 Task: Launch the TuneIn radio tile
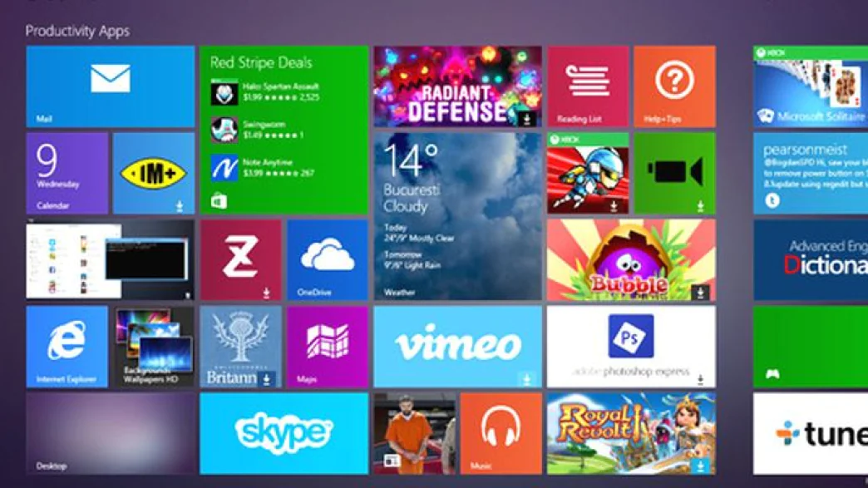coord(811,433)
